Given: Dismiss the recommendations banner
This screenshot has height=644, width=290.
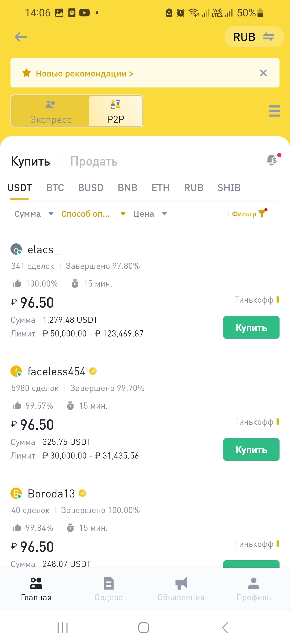Looking at the screenshot, I should pos(263,73).
